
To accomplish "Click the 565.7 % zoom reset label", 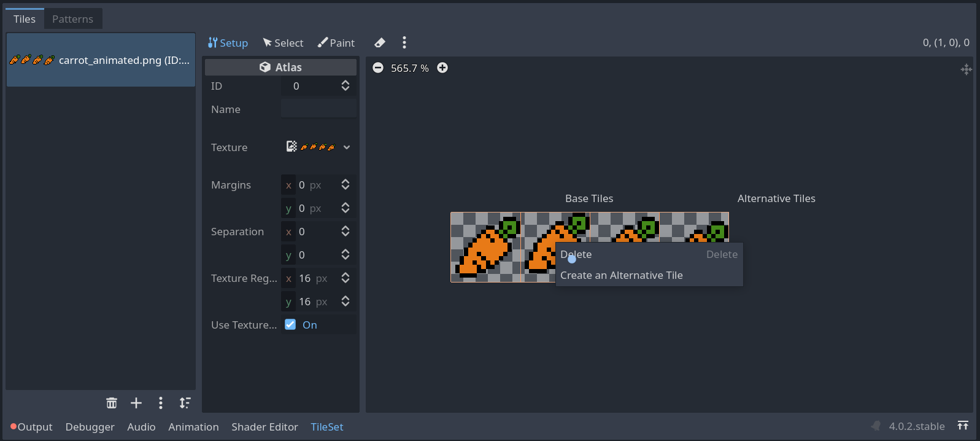I will (x=410, y=68).
